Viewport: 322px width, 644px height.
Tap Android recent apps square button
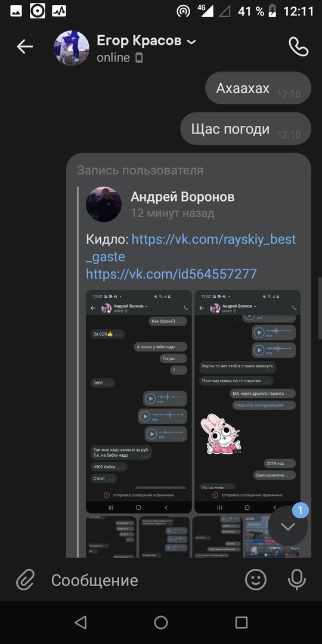[241, 622]
